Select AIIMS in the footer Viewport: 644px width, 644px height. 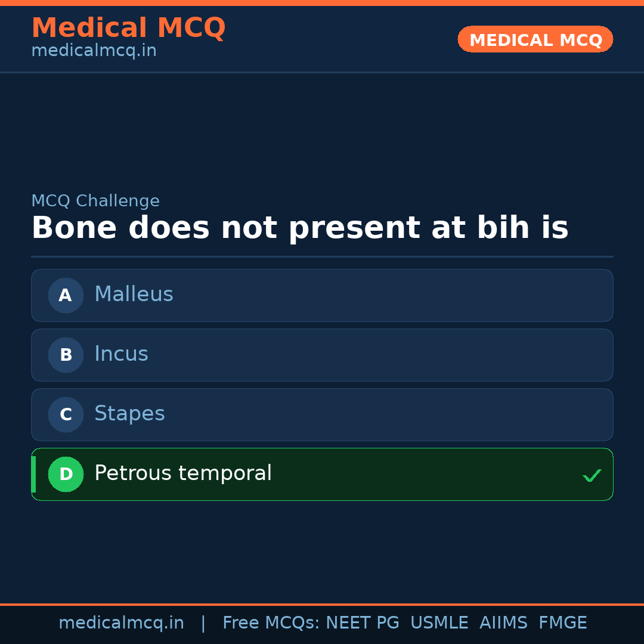pyautogui.click(x=503, y=623)
